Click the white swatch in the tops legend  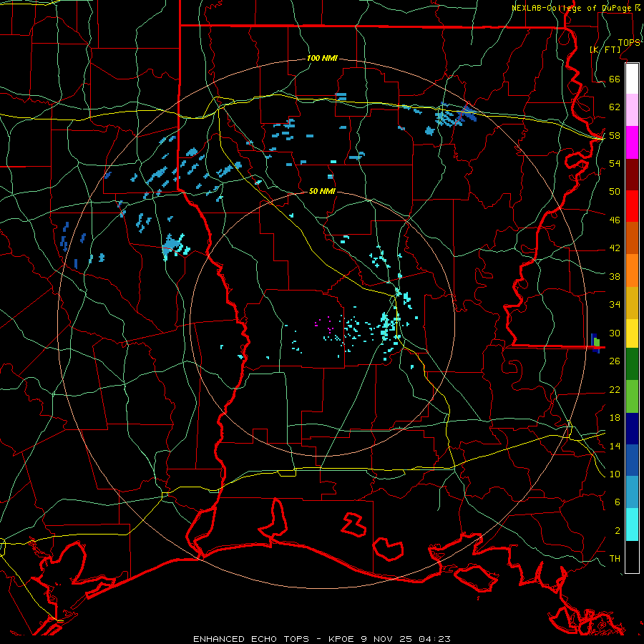(632, 79)
